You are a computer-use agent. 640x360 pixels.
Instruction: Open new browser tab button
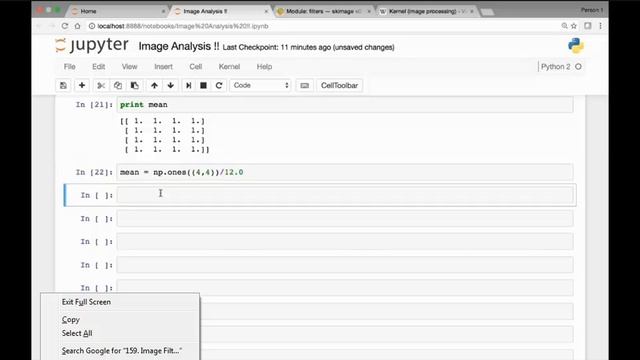coord(487,12)
